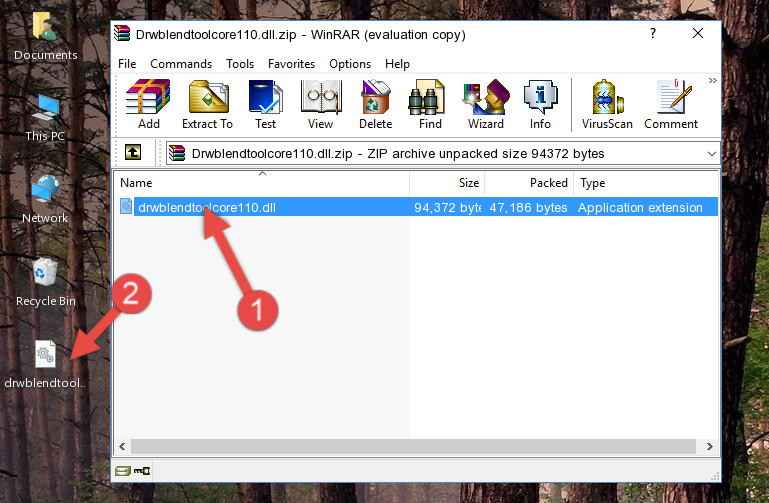Run the Test archive tool
This screenshot has width=769, height=503.
265,104
